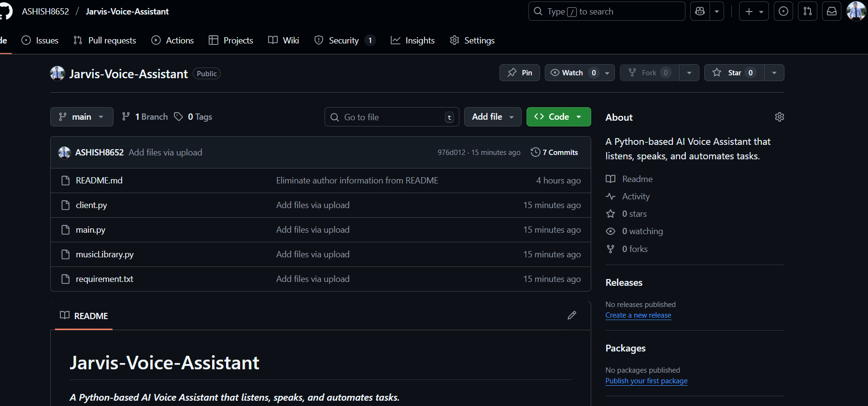Click the tag icon beside 0 Tags
868x406 pixels.
pos(178,116)
